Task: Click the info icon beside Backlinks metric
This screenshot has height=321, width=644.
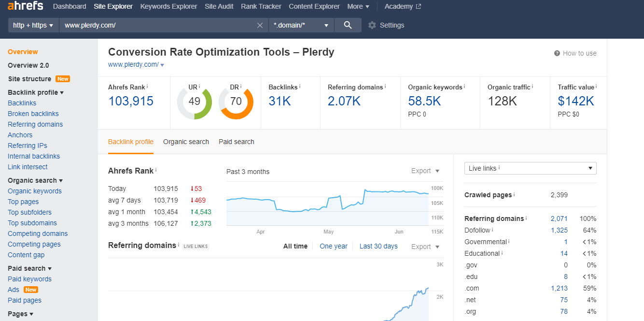Action: [300, 87]
